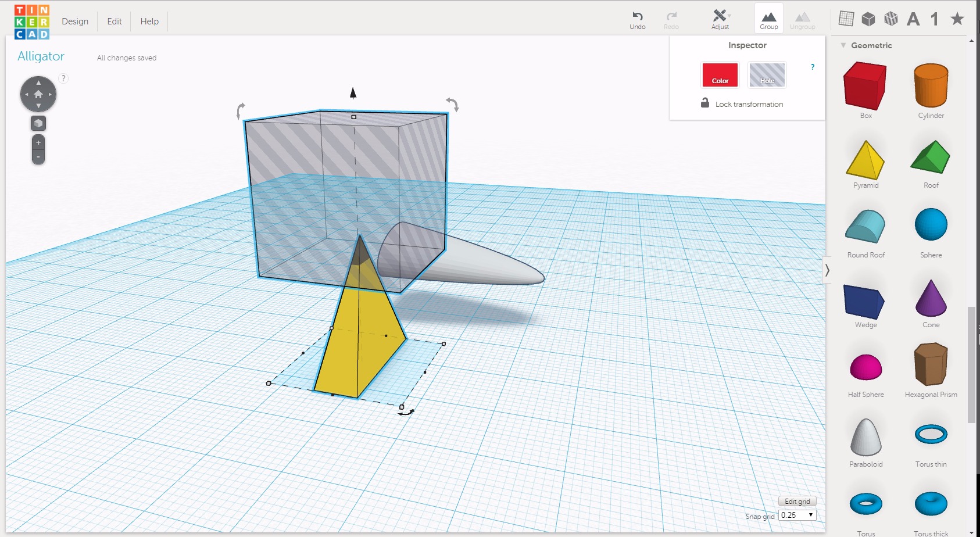980x537 pixels.
Task: Undo the last action
Action: pyautogui.click(x=638, y=20)
